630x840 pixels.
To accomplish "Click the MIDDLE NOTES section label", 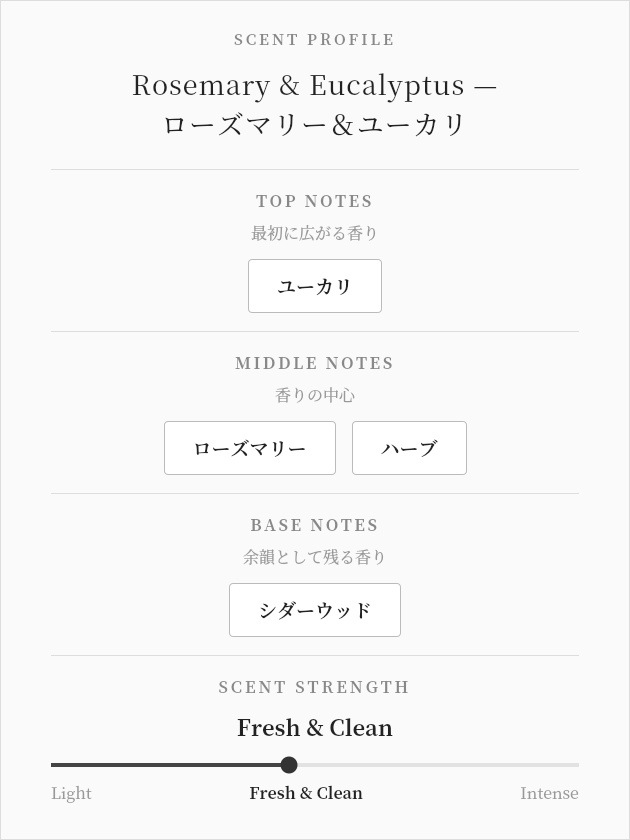I will pos(314,363).
